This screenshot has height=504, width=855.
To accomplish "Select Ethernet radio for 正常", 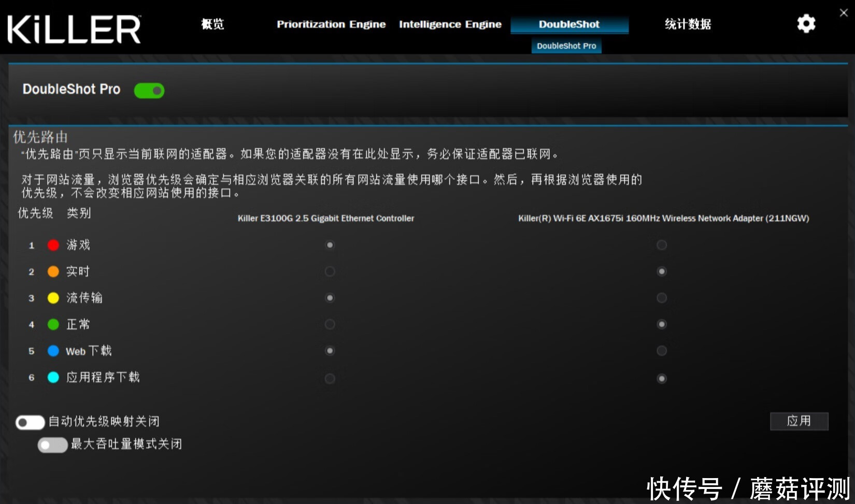I will (x=330, y=324).
